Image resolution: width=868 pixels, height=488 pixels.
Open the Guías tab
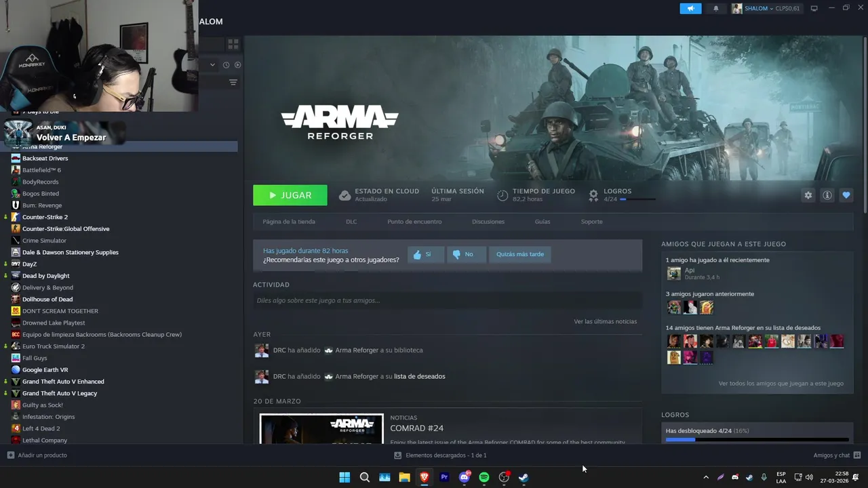(x=542, y=222)
